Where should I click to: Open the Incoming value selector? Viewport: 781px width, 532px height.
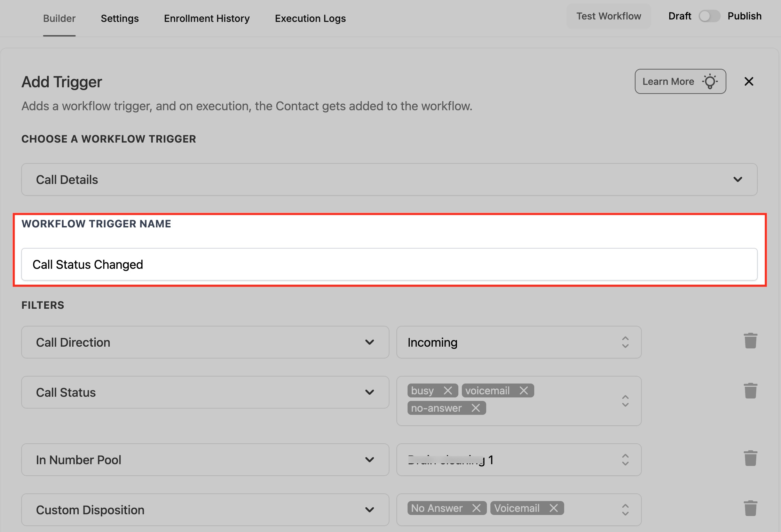click(x=519, y=342)
